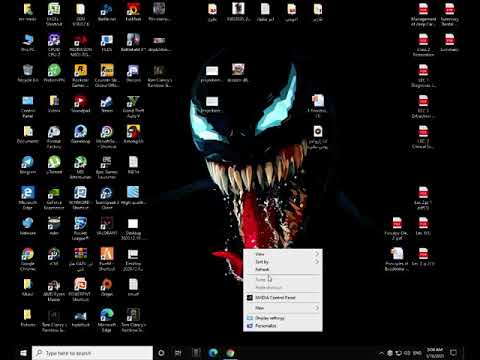The width and height of the screenshot is (480, 360).
Task: Show hidden system tray icons
Action: coord(381,353)
